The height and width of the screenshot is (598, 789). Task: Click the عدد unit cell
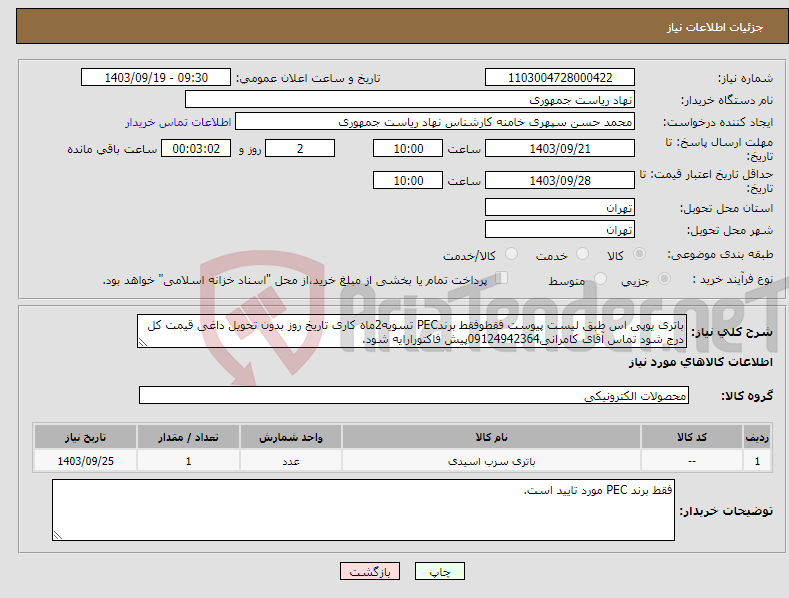pos(291,461)
